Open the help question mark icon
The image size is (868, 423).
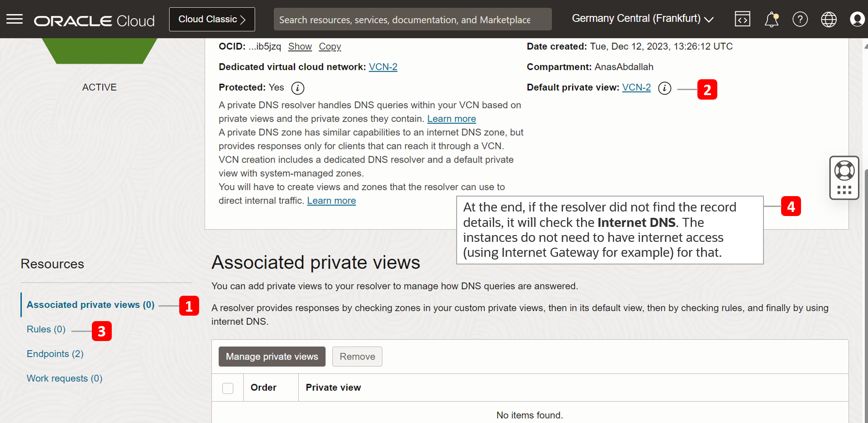[x=800, y=19]
